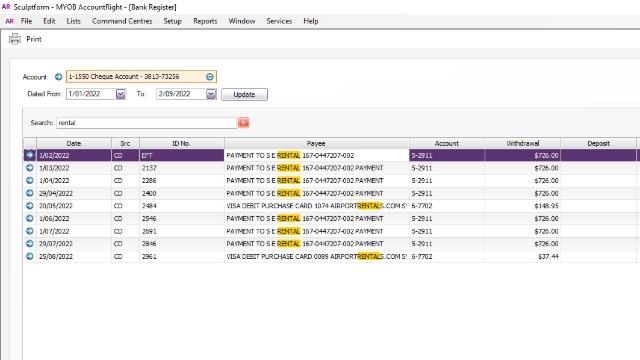The height and width of the screenshot is (360, 640).
Task: Select ID No. 2400 cell
Action: pyautogui.click(x=182, y=193)
